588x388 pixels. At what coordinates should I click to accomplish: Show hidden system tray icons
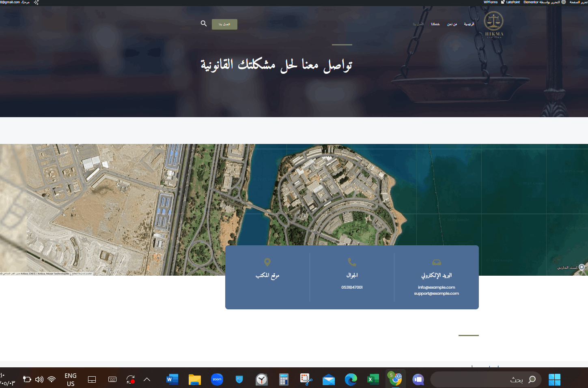pos(147,379)
